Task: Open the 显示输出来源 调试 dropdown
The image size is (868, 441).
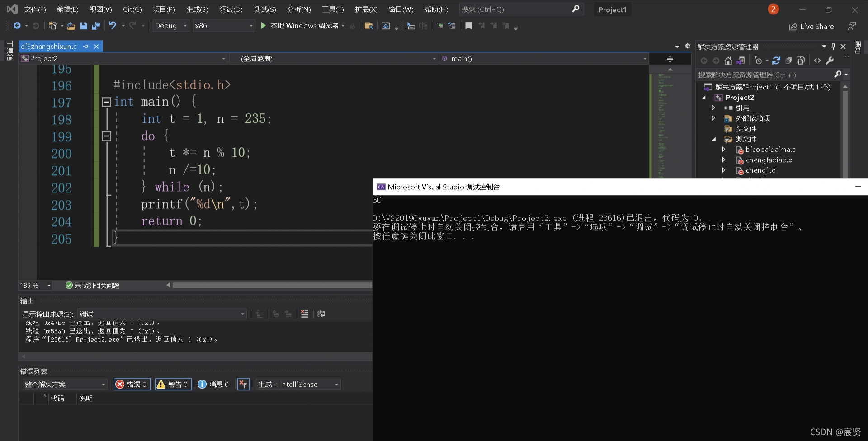Action: pos(162,314)
